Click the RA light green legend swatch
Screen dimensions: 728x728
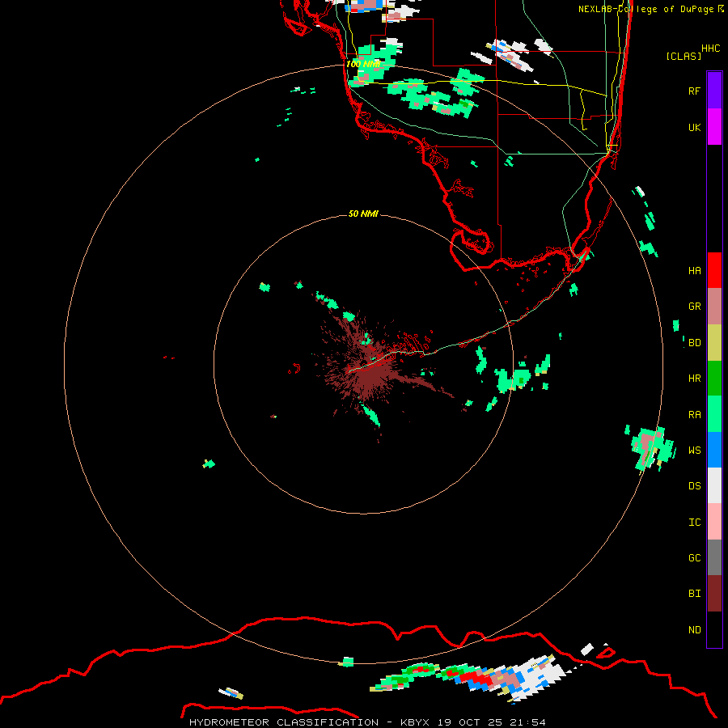tap(714, 414)
